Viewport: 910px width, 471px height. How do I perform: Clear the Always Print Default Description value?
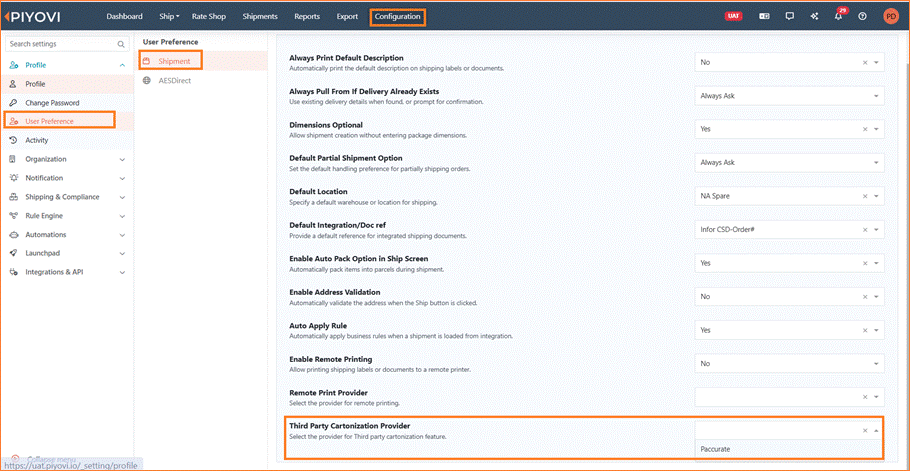click(x=865, y=63)
